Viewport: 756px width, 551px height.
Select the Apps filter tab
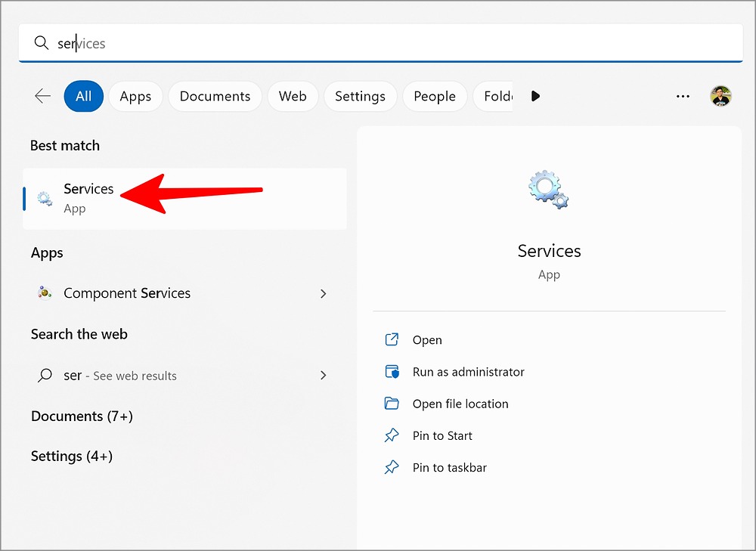[135, 96]
